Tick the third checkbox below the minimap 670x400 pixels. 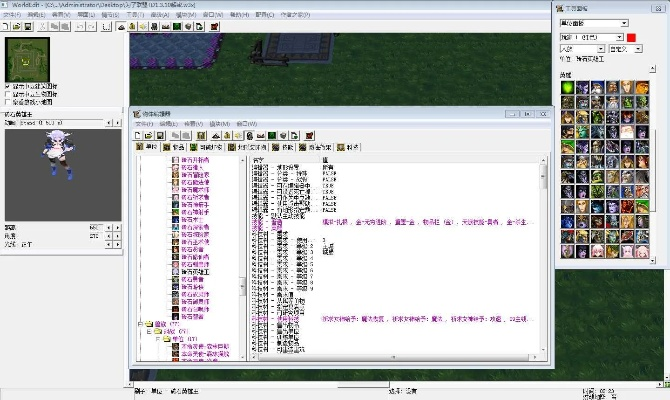pyautogui.click(x=8, y=102)
